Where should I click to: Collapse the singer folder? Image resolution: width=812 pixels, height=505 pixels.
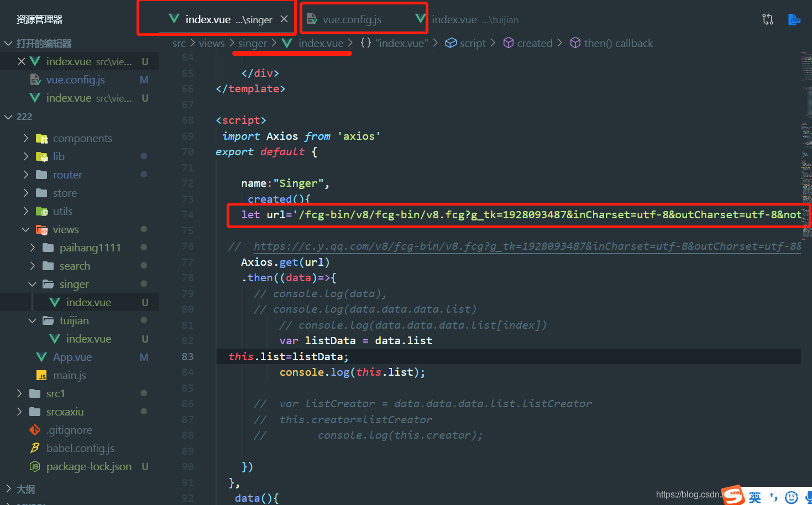point(33,284)
